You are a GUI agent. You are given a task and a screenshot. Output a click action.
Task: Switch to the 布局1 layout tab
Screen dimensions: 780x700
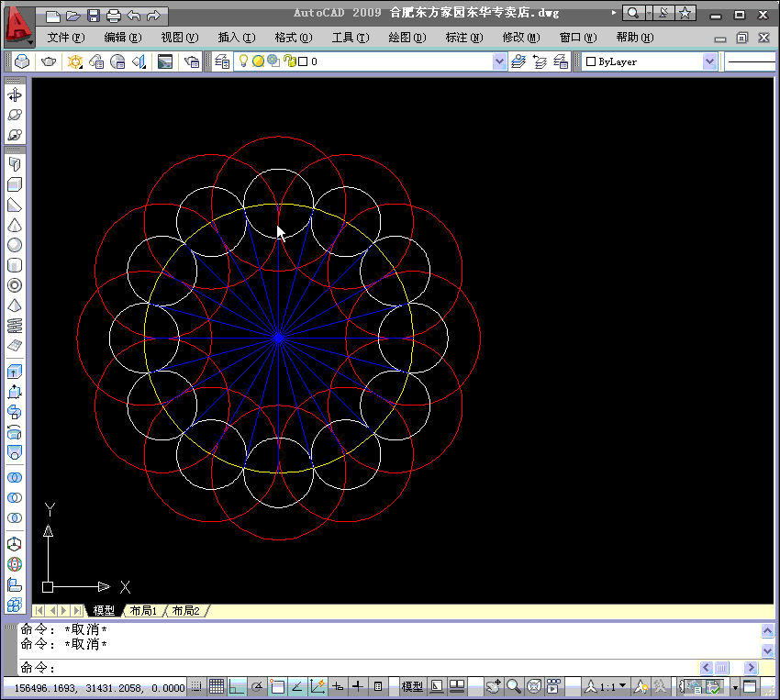click(x=143, y=611)
